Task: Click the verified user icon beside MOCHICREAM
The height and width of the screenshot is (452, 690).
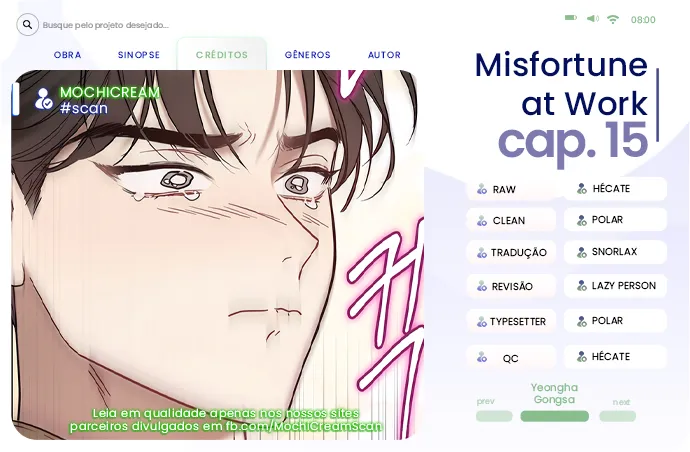Action: click(44, 99)
